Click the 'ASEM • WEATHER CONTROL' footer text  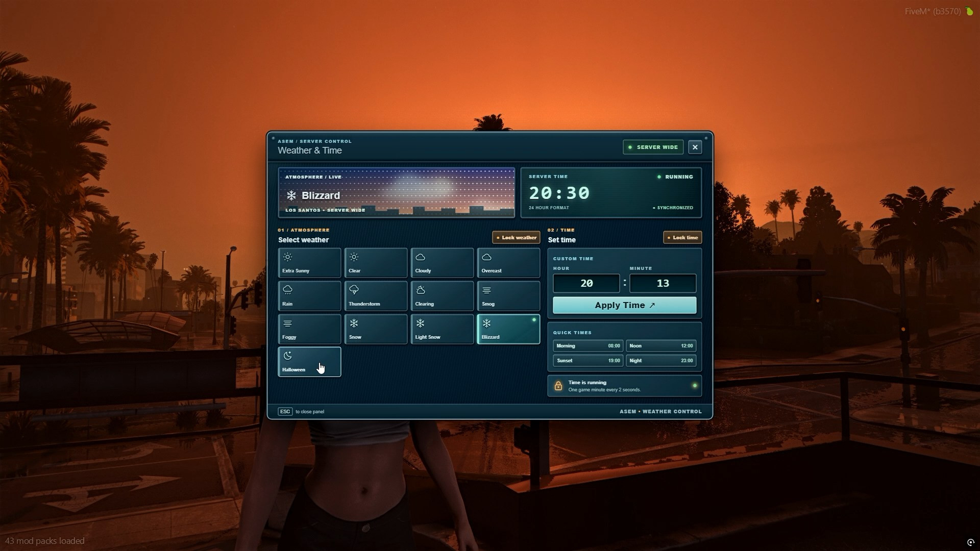[x=661, y=412]
